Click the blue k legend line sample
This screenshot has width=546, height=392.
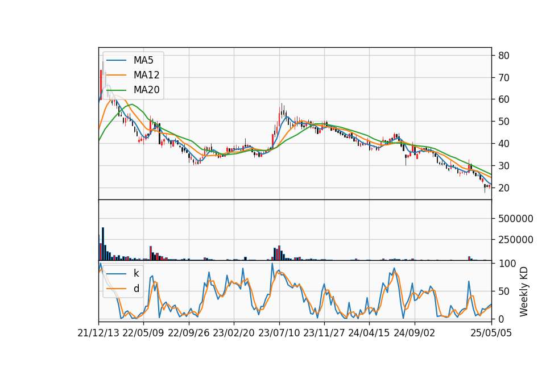pos(116,274)
